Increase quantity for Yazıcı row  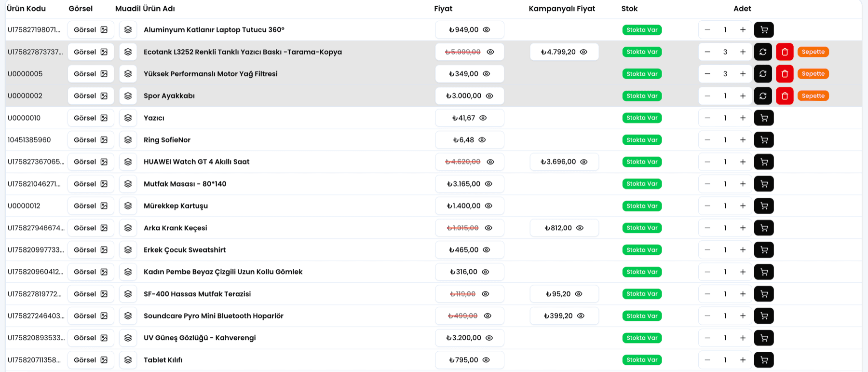click(743, 118)
